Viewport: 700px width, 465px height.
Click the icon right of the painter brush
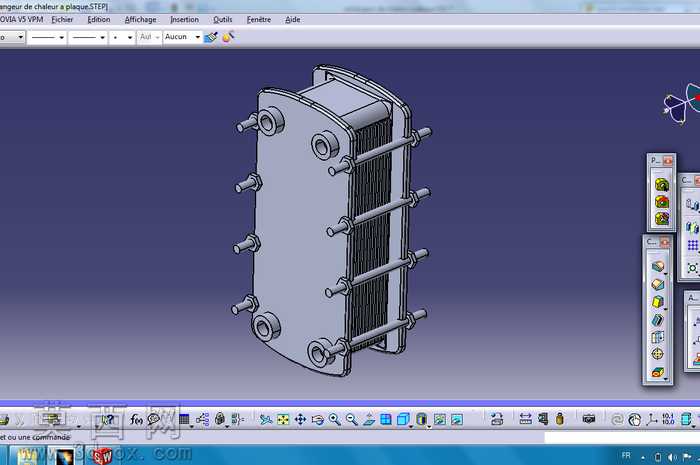[x=228, y=37]
